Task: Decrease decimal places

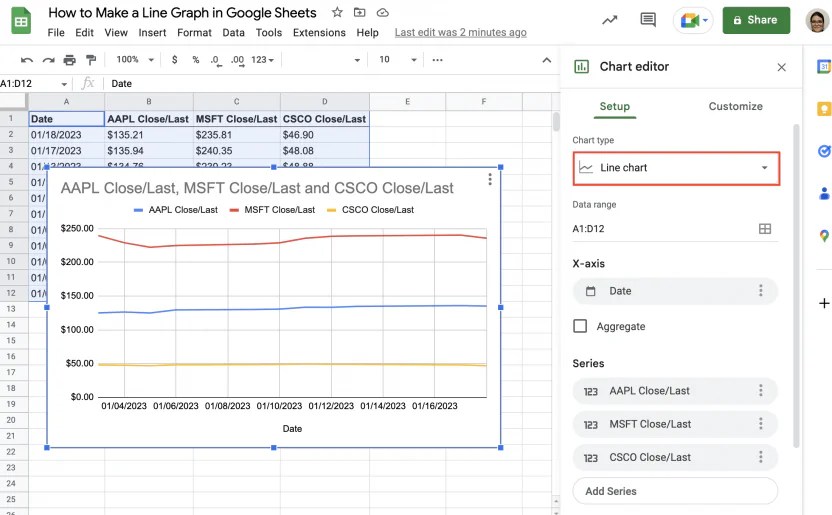Action: [x=215, y=60]
